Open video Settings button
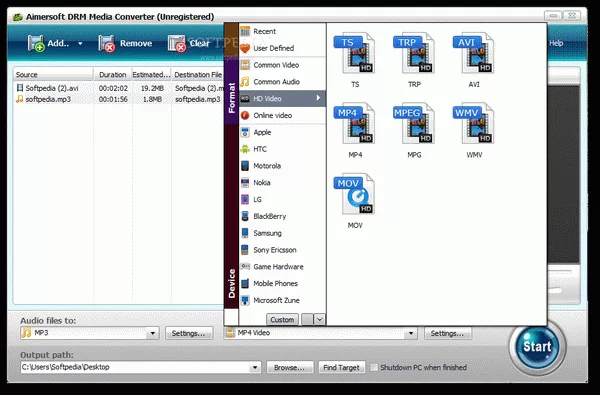Image resolution: width=600 pixels, height=395 pixels. click(448, 333)
